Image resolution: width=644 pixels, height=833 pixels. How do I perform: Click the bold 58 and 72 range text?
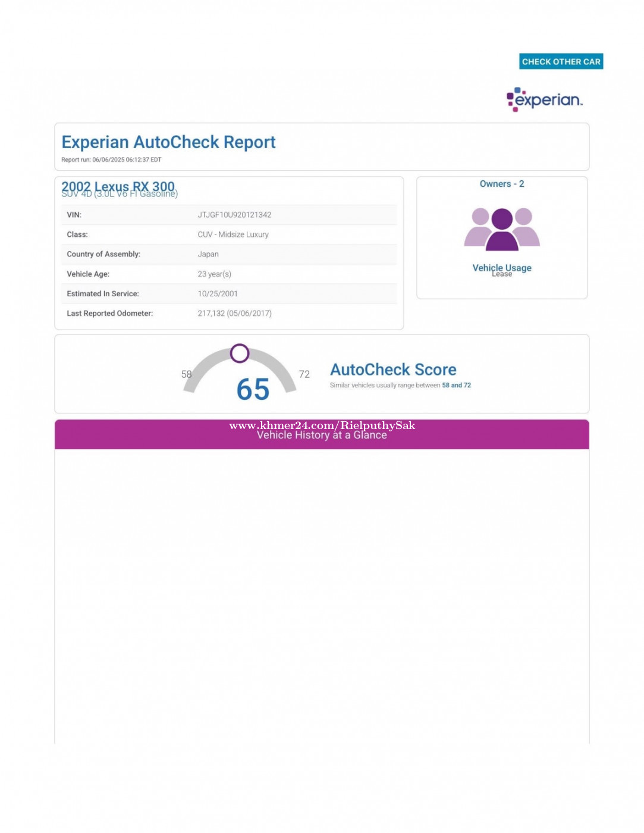[x=456, y=386]
